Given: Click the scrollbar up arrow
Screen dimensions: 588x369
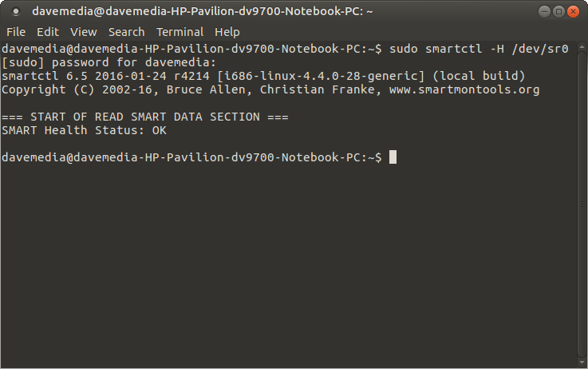Looking at the screenshot, I should [582, 46].
